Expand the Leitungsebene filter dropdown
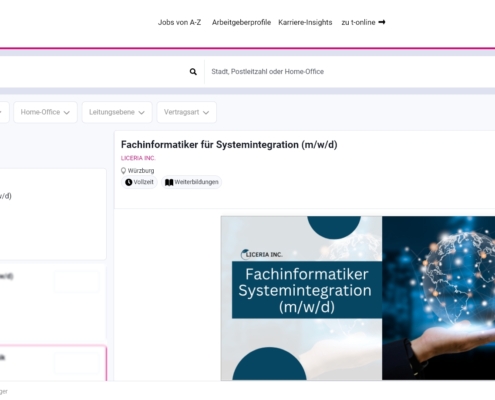 pos(117,112)
